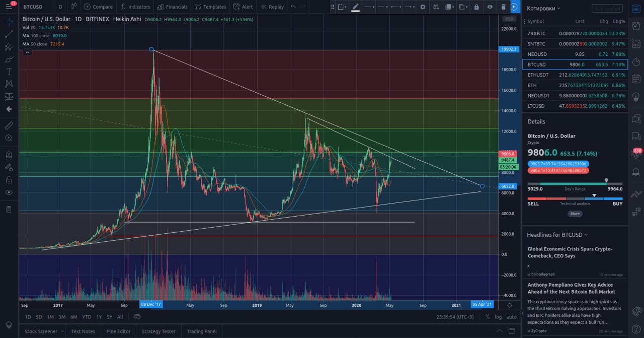Viewport: 644px width, 338px height.
Task: Select the text annotation tool
Action: [9, 72]
